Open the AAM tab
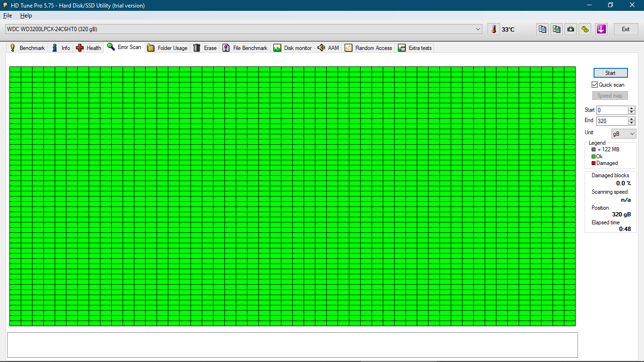This screenshot has width=644, height=362. point(328,48)
